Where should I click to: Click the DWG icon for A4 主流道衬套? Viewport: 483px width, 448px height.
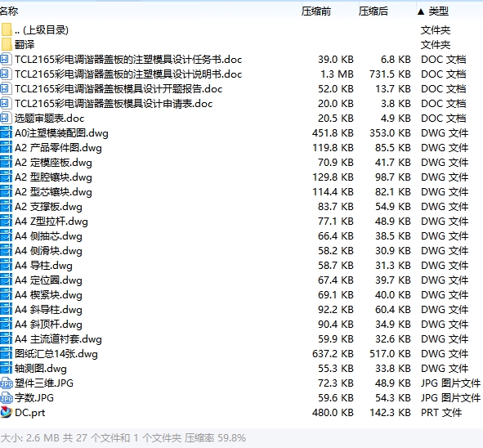pos(6,339)
